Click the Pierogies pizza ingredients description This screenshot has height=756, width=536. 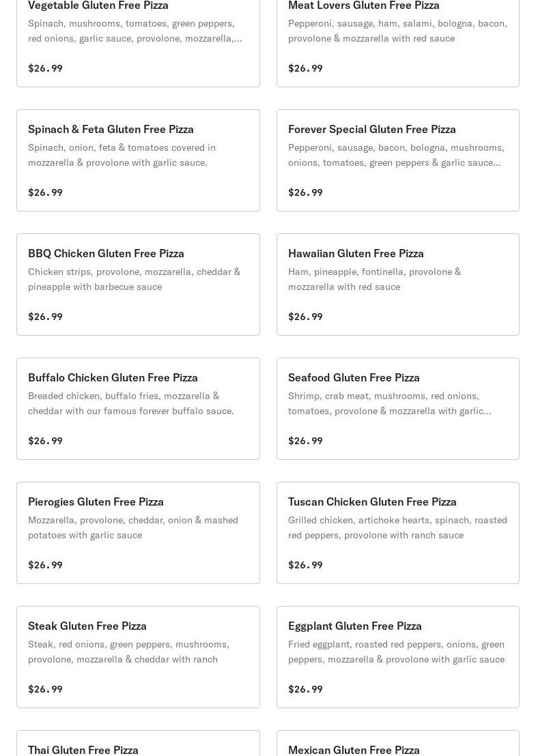tap(133, 527)
